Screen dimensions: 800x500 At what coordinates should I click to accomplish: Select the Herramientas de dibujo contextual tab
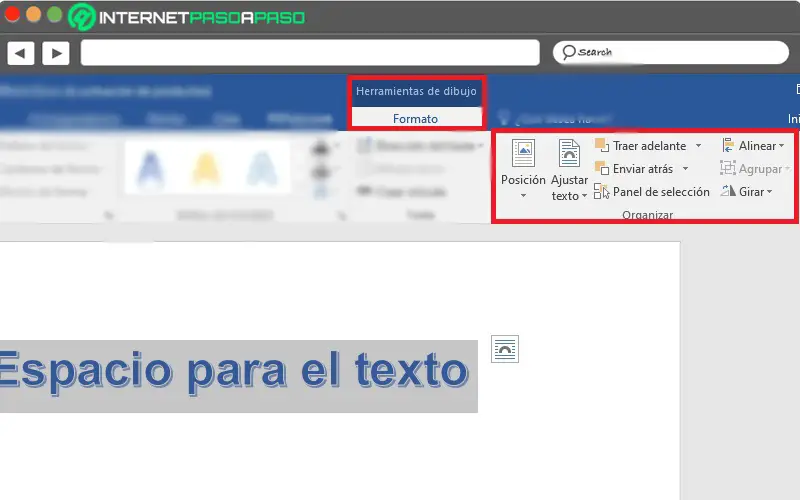tap(416, 91)
